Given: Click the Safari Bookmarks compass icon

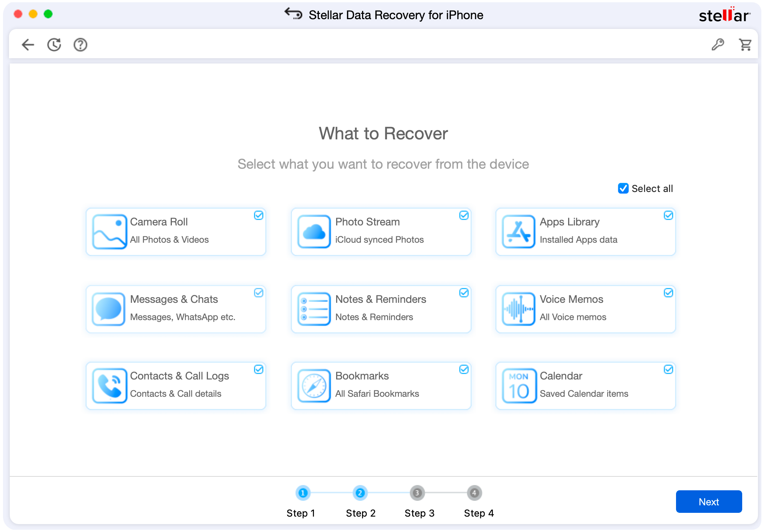Looking at the screenshot, I should click(x=314, y=385).
